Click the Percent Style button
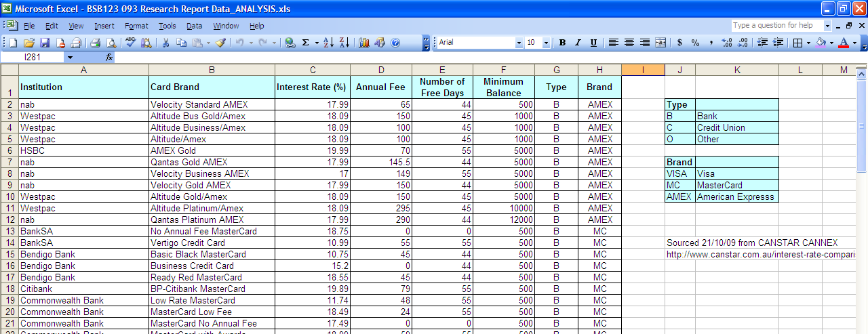The image size is (868, 334). 695,43
